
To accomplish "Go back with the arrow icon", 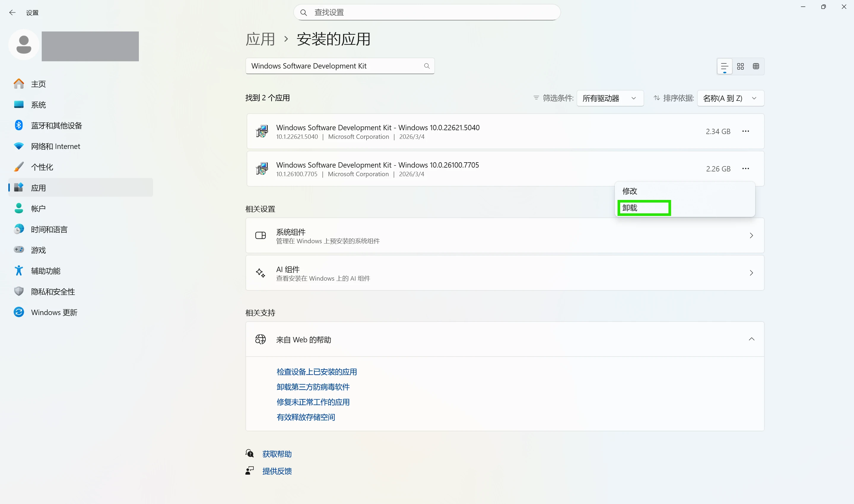I will click(x=12, y=12).
